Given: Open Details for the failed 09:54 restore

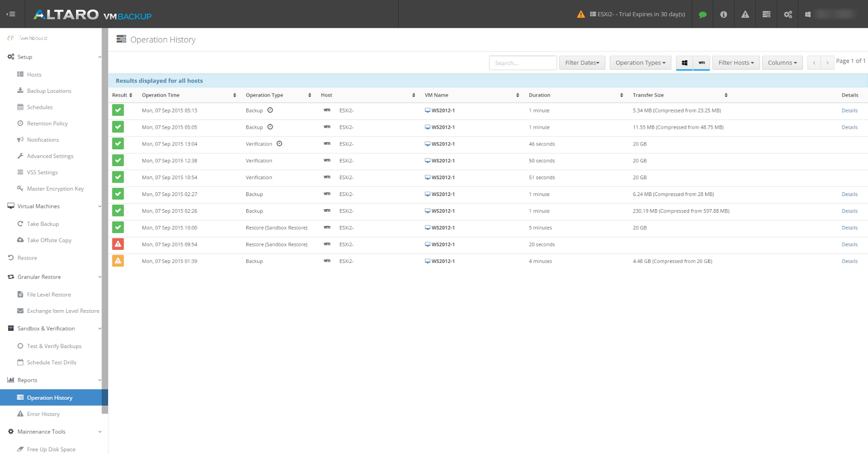Looking at the screenshot, I should (850, 245).
